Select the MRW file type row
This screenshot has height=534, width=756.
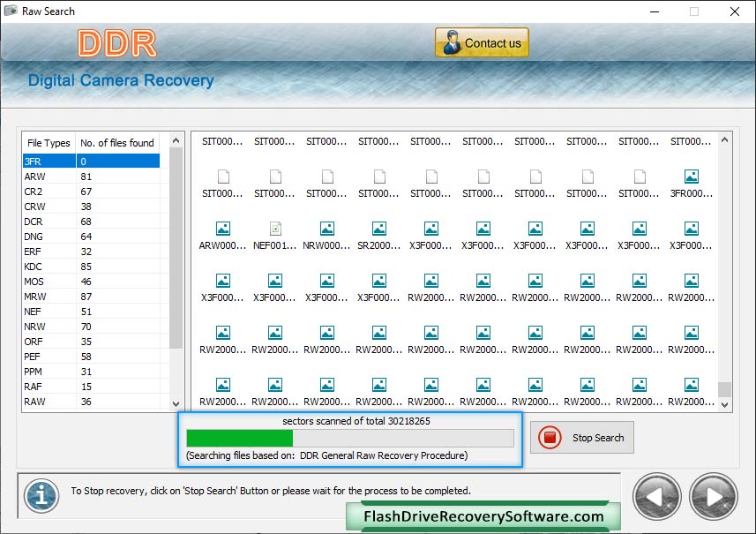pos(91,297)
